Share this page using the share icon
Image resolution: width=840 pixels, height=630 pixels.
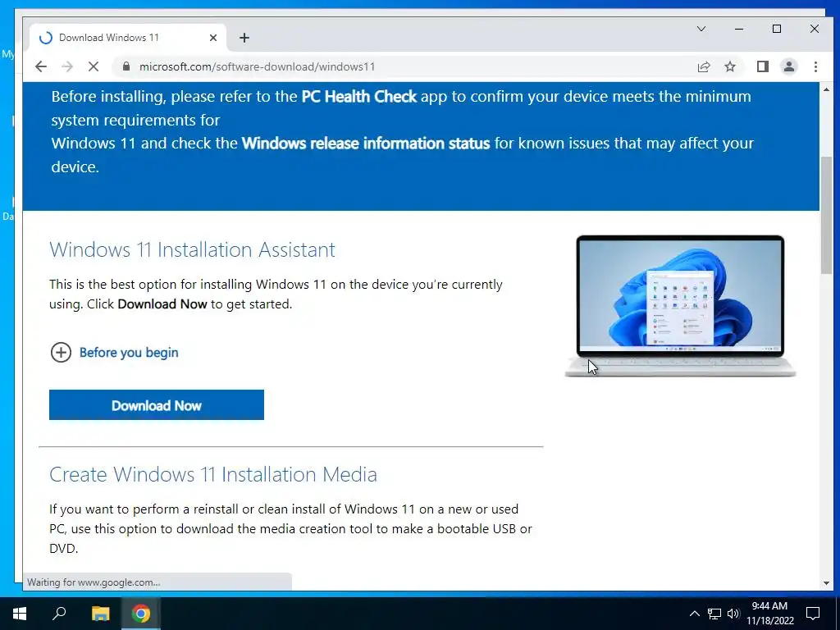tap(703, 66)
